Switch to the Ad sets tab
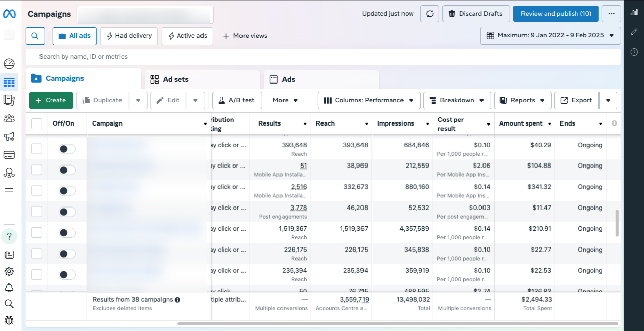The width and height of the screenshot is (644, 331). click(203, 79)
